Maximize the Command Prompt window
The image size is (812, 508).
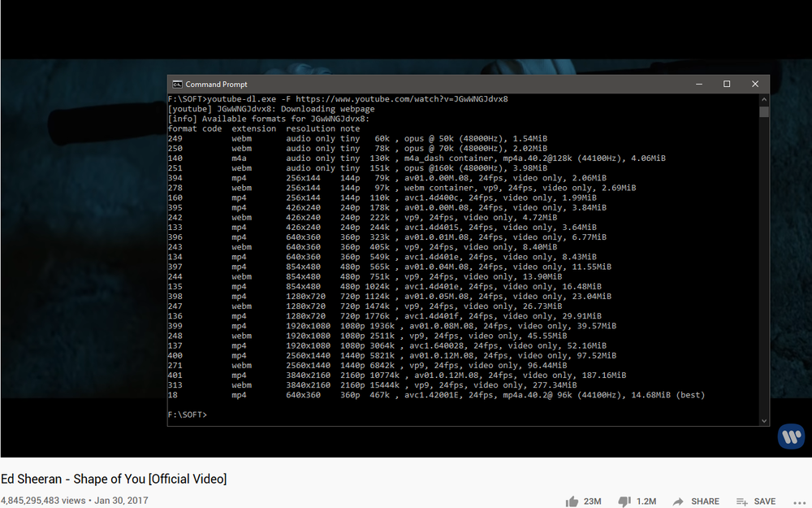(x=727, y=85)
